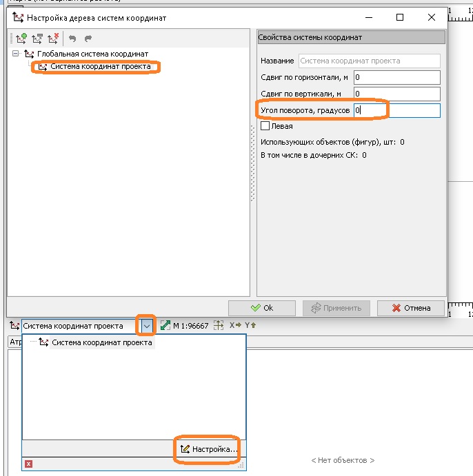473x476 pixels.
Task: Choose "Система координат проекта" in dropdown list
Action: pos(101,342)
